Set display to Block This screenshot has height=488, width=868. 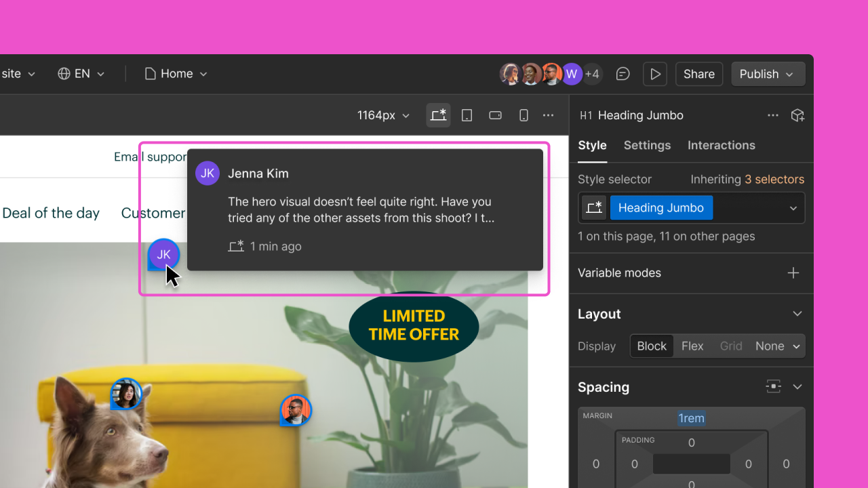(651, 346)
